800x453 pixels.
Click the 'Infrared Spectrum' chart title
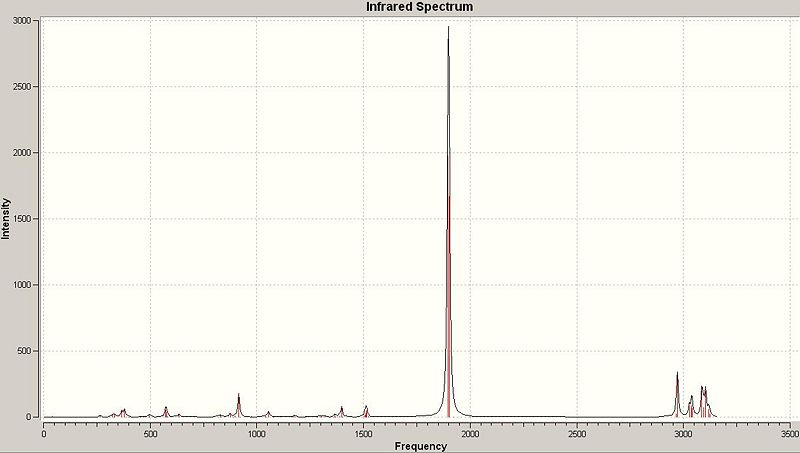coord(419,7)
